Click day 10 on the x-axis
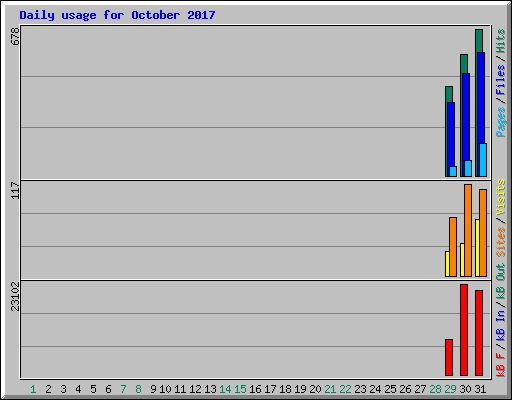This screenshot has height=400, width=512. [x=165, y=389]
